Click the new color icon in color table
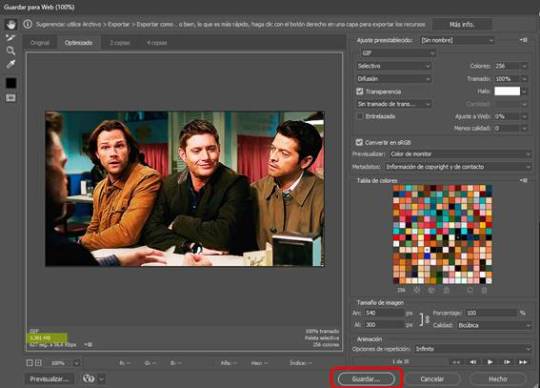This screenshot has width=540, height=388. 470,290
